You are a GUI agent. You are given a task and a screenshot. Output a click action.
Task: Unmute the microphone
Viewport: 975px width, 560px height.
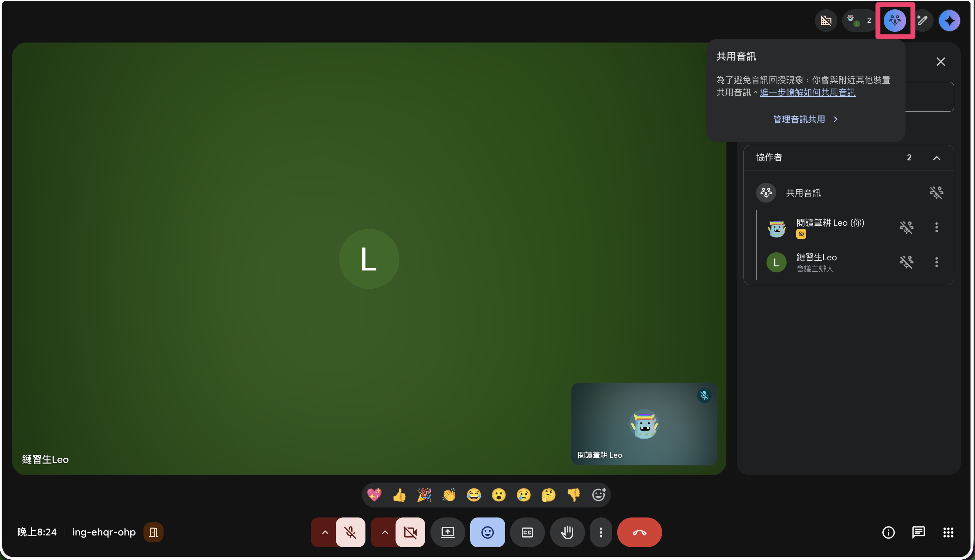pos(350,532)
